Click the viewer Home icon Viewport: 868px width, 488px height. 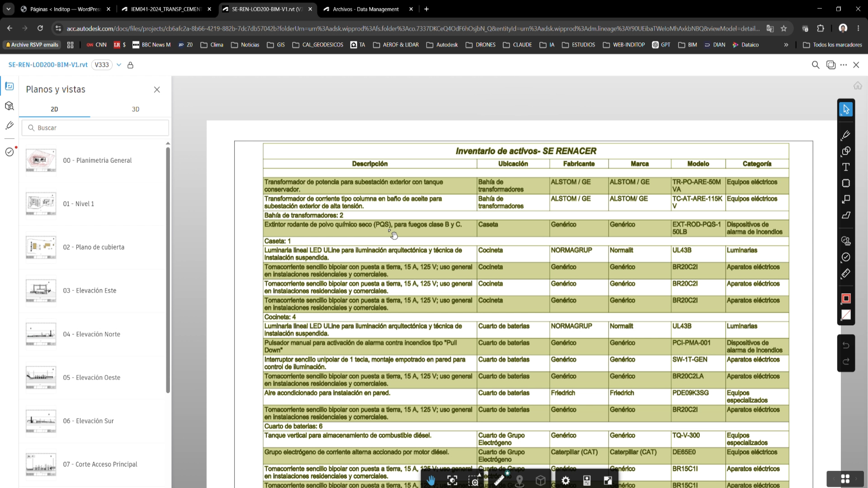(858, 85)
